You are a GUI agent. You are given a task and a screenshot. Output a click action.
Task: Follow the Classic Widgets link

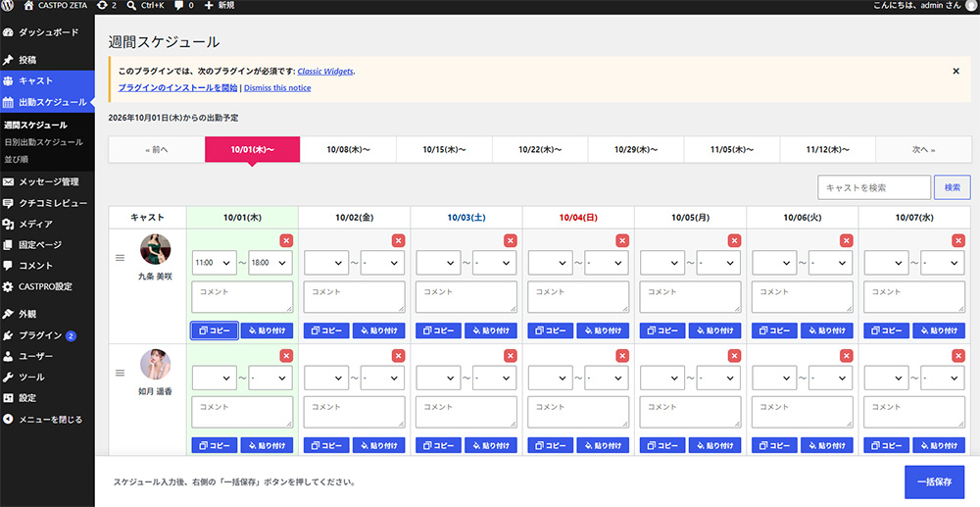[325, 72]
